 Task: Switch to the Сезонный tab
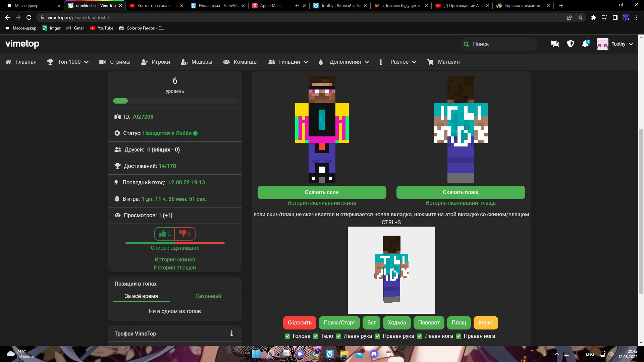pos(208,296)
